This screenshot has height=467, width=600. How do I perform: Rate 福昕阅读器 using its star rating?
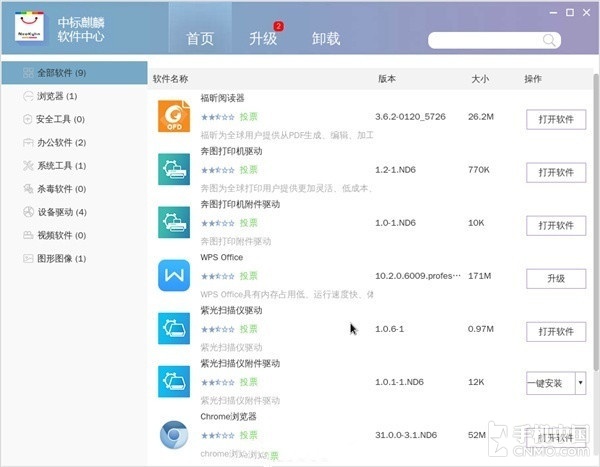pos(218,117)
